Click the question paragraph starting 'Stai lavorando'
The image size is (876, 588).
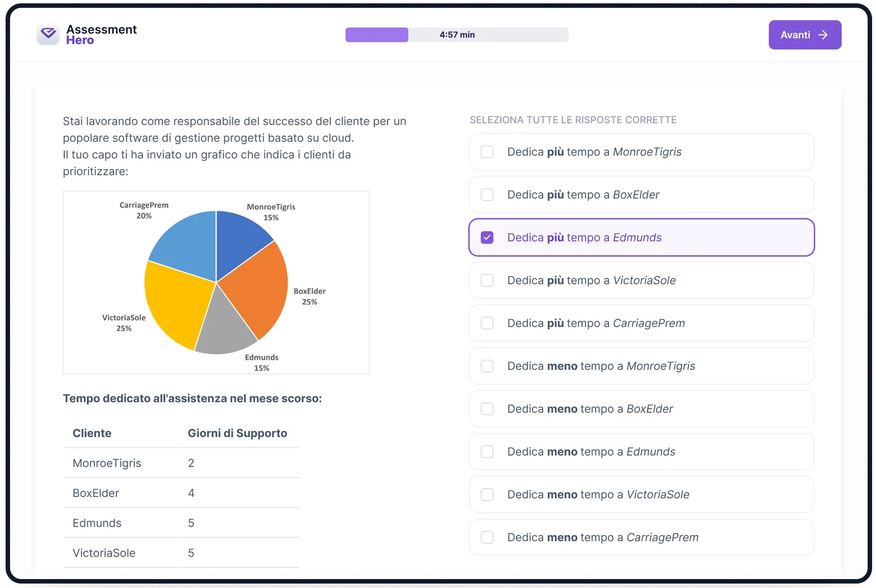click(234, 146)
